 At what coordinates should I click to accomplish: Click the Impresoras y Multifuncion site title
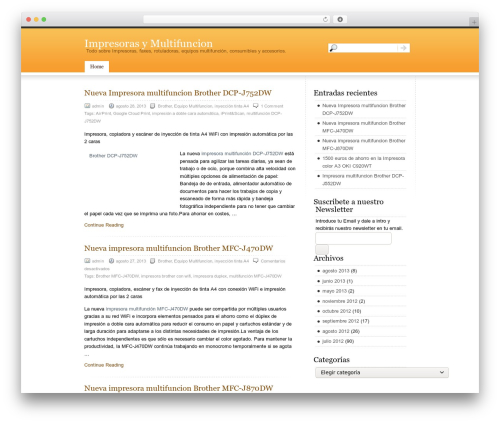click(x=148, y=43)
